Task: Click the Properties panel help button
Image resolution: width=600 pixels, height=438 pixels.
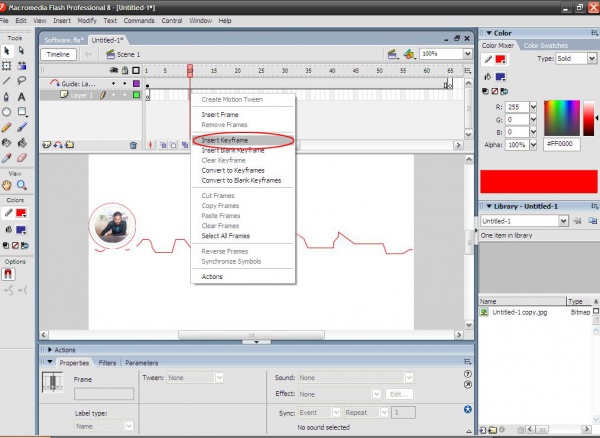Action: click(468, 374)
